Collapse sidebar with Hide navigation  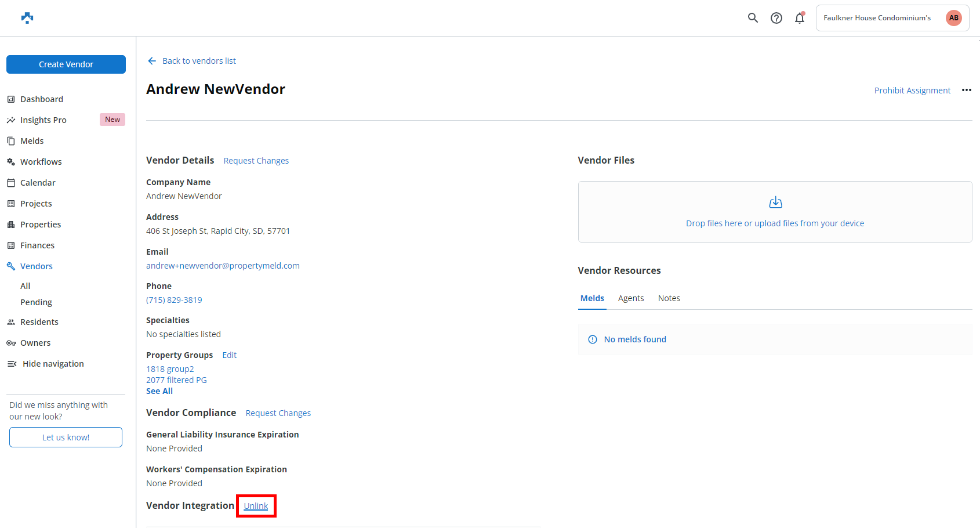click(53, 364)
